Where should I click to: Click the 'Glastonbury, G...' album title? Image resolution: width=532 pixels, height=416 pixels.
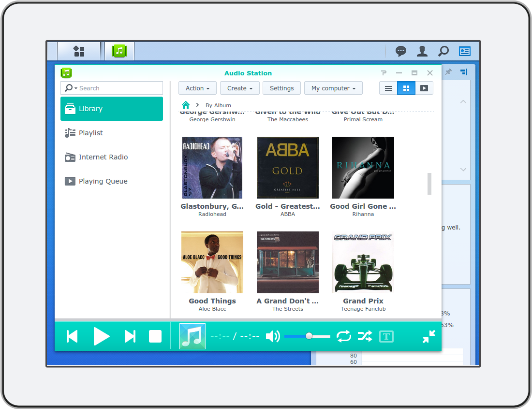(212, 206)
